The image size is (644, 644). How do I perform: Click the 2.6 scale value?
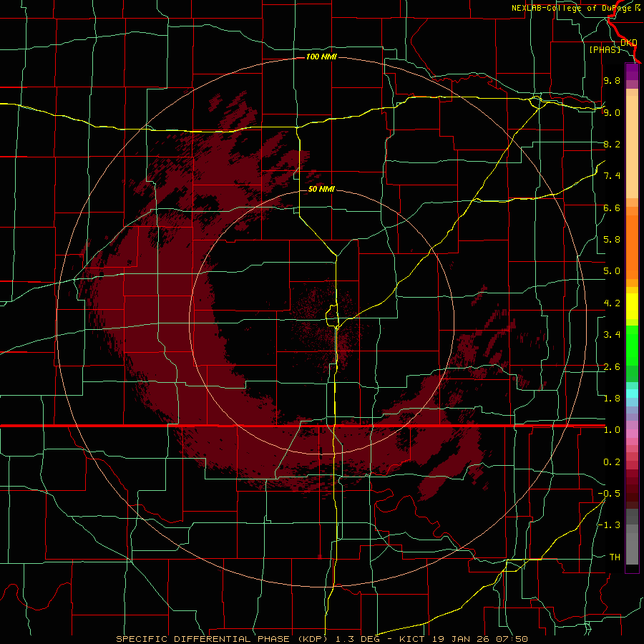click(x=612, y=367)
